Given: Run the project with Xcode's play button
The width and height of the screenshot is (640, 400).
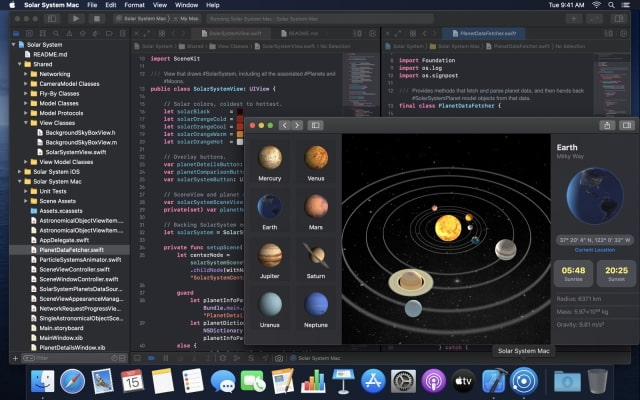Looking at the screenshot, I should click(76, 18).
